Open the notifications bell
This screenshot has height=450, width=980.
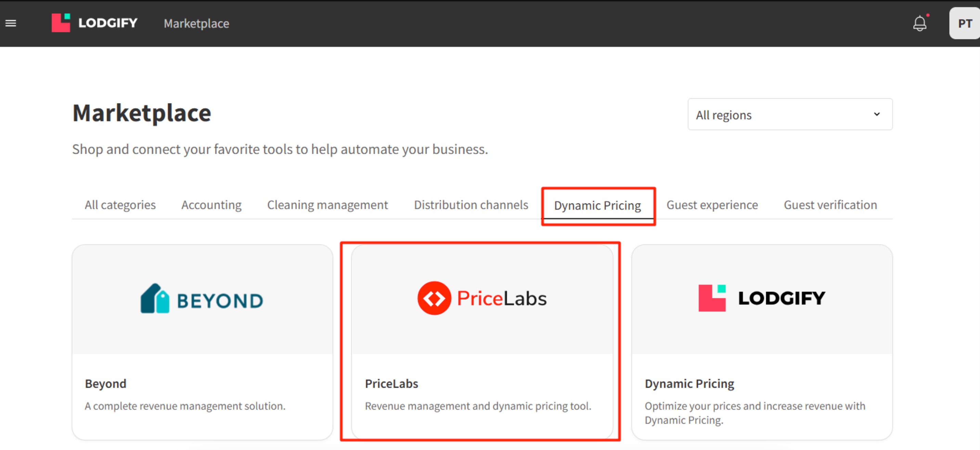(919, 23)
